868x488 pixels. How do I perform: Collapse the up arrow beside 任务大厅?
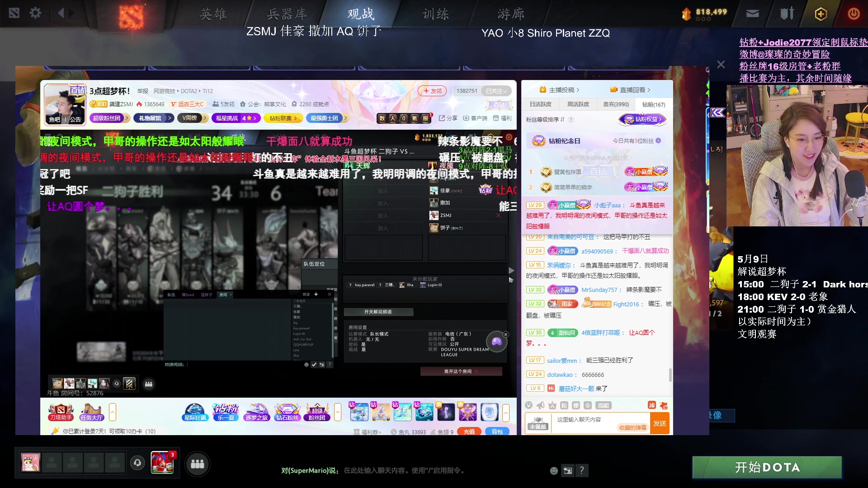(113, 412)
